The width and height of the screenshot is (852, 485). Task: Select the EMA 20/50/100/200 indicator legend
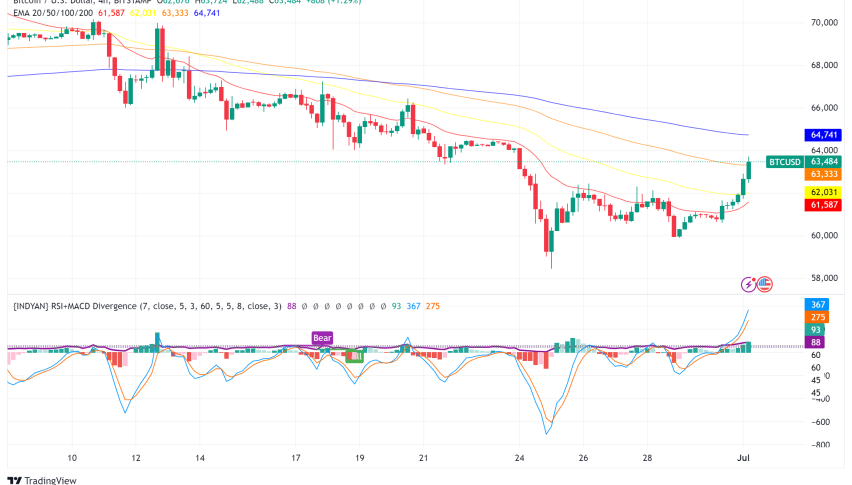point(53,12)
